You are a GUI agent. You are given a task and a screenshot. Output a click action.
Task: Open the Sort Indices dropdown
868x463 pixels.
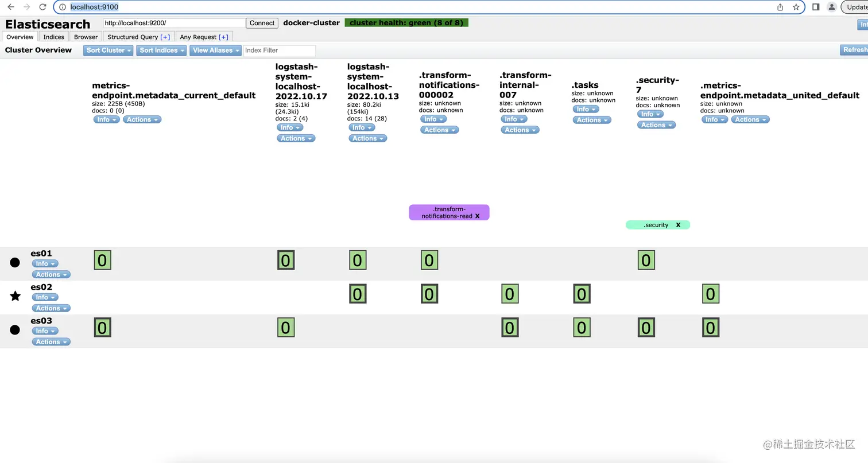161,50
